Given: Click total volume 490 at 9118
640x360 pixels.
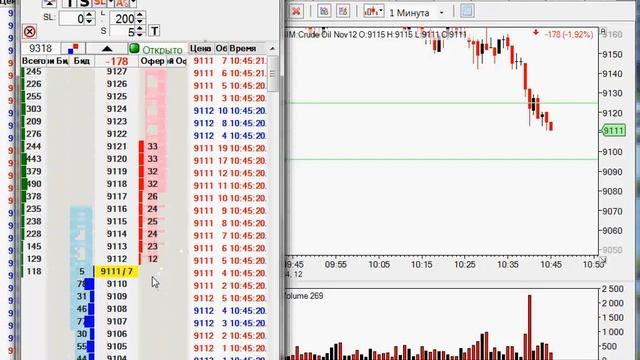Looking at the screenshot, I should tap(33, 184).
